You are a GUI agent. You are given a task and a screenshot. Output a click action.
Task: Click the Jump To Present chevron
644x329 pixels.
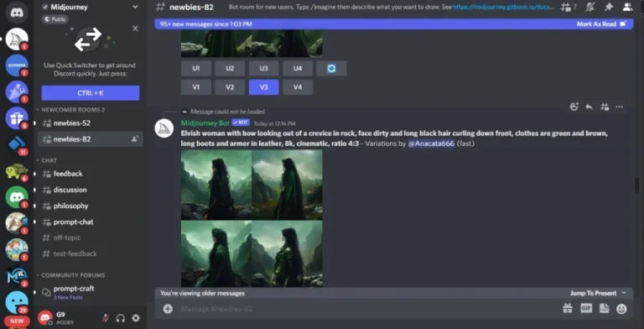[x=624, y=293]
